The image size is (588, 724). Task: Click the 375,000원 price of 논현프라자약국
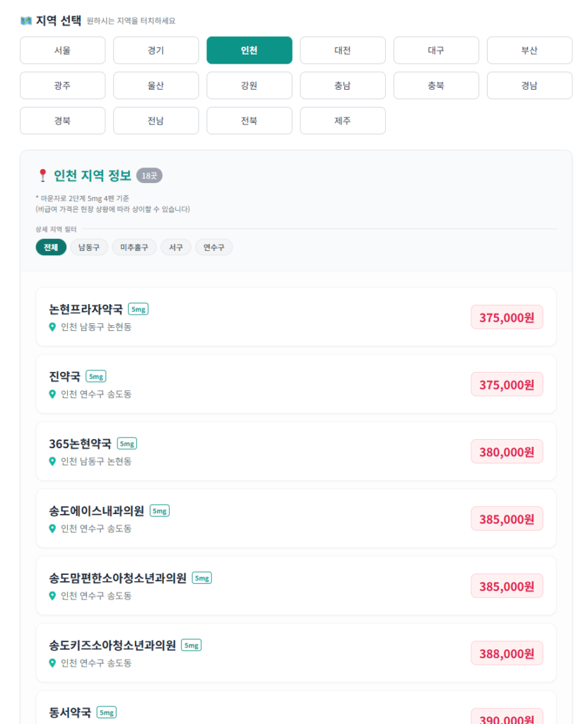pos(507,317)
